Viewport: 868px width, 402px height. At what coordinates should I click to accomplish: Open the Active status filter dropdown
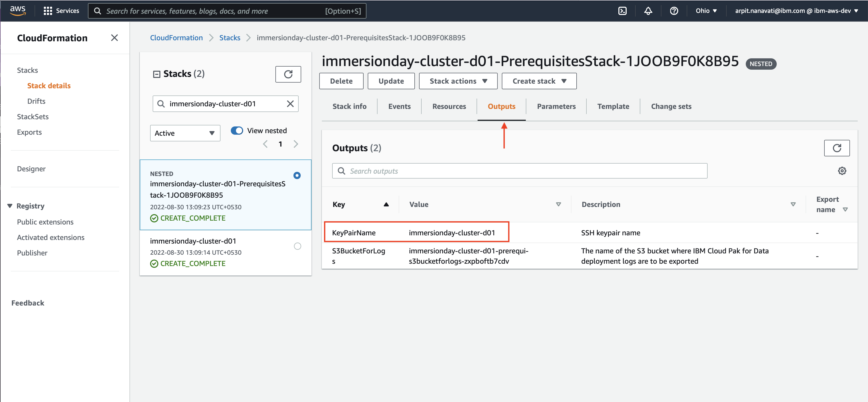pos(185,133)
